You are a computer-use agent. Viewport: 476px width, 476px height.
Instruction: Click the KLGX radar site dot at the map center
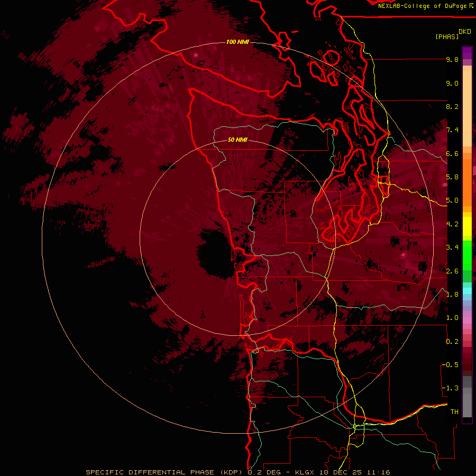coord(237,239)
